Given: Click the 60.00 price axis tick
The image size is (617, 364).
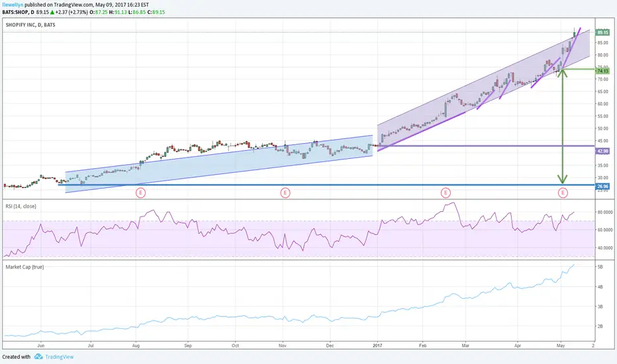Looking at the screenshot, I should (602, 104).
